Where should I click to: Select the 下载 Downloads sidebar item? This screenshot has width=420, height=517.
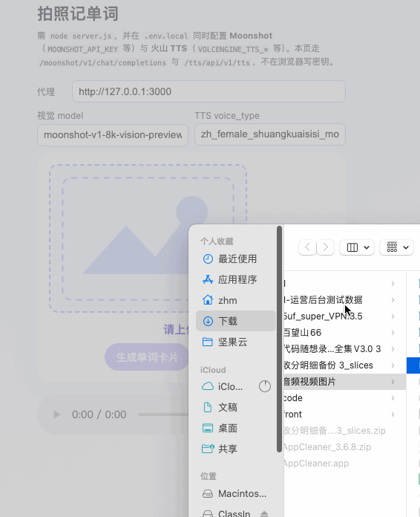236,321
